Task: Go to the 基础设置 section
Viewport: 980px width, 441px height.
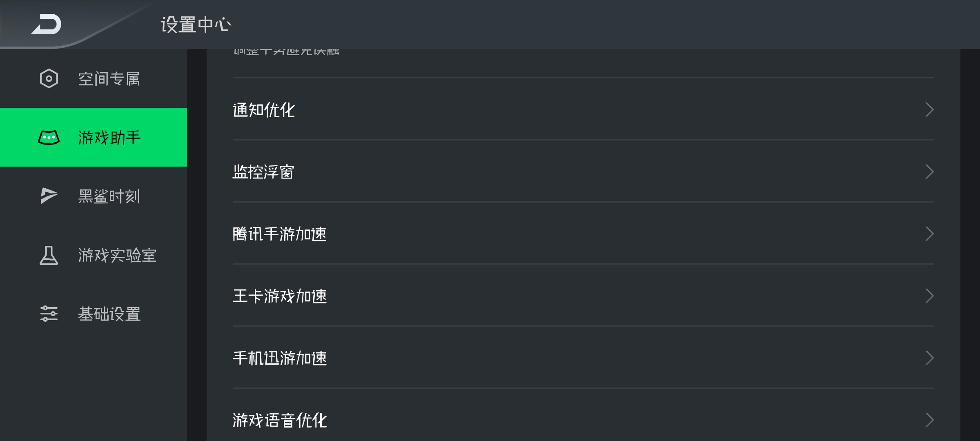Action: 94,314
